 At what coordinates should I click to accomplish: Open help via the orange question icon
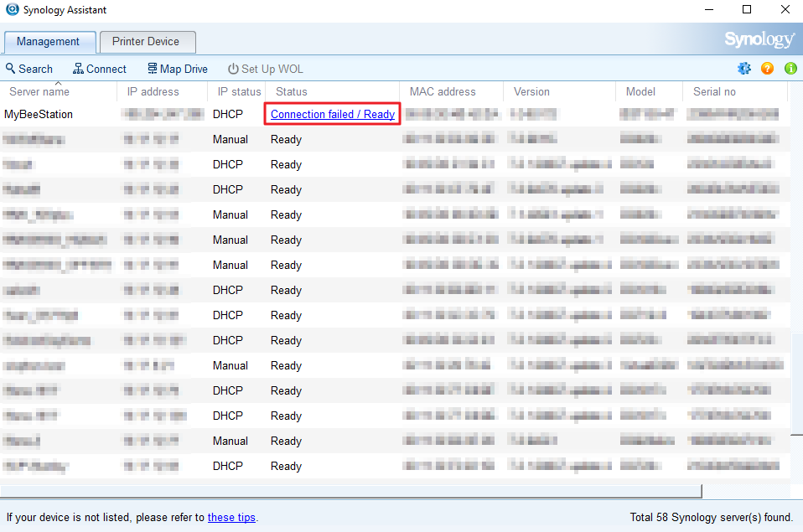coord(767,68)
